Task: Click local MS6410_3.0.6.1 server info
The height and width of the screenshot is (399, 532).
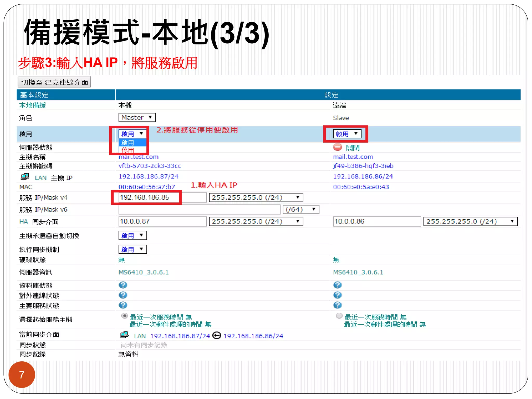Action: [144, 272]
